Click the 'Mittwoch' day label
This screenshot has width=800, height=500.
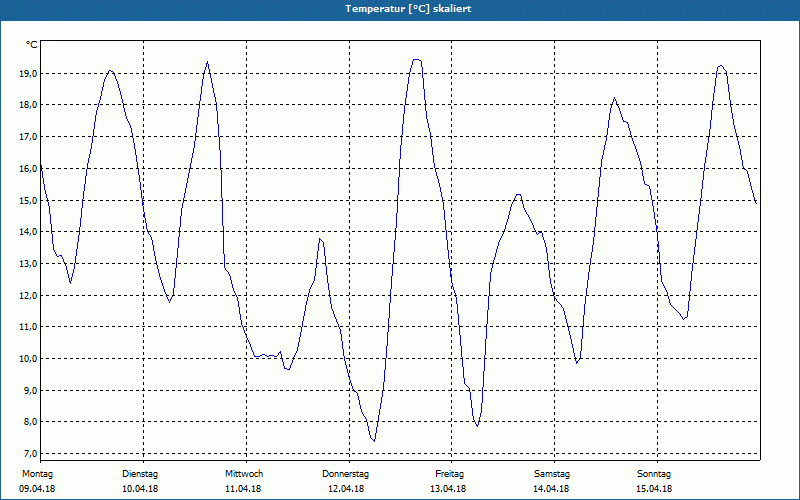(x=244, y=474)
